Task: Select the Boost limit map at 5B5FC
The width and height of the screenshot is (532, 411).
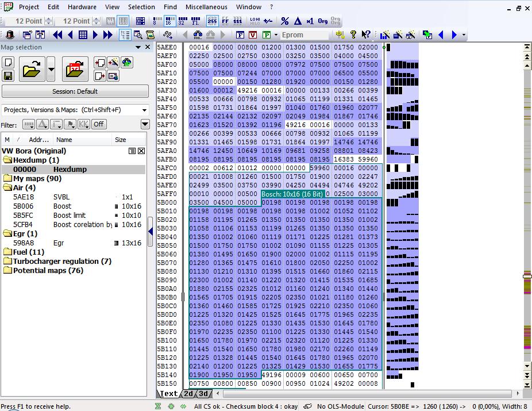Action: (x=74, y=215)
